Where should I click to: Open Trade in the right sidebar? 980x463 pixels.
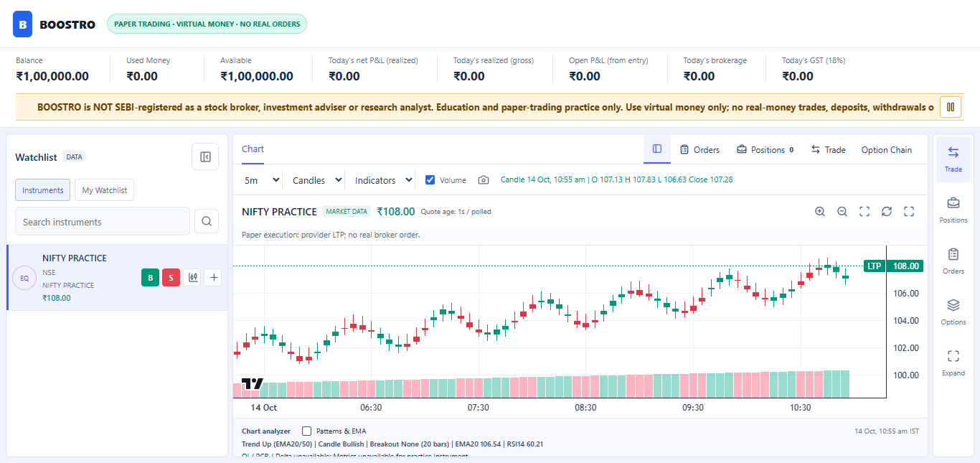point(953,159)
